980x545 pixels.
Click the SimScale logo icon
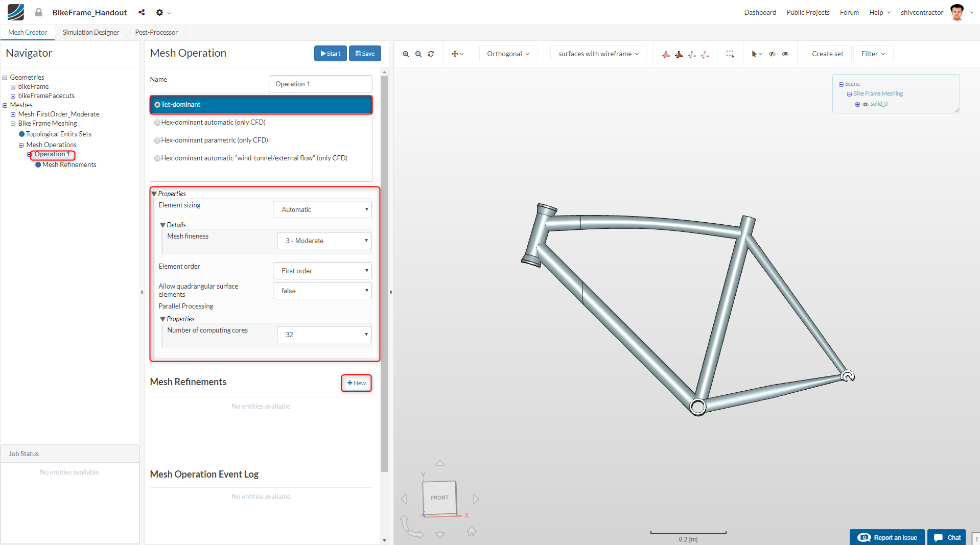pyautogui.click(x=16, y=12)
